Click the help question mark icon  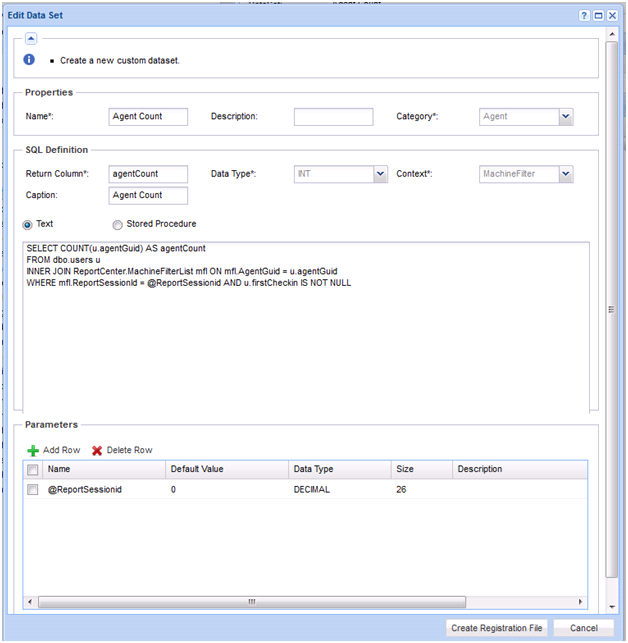[584, 16]
